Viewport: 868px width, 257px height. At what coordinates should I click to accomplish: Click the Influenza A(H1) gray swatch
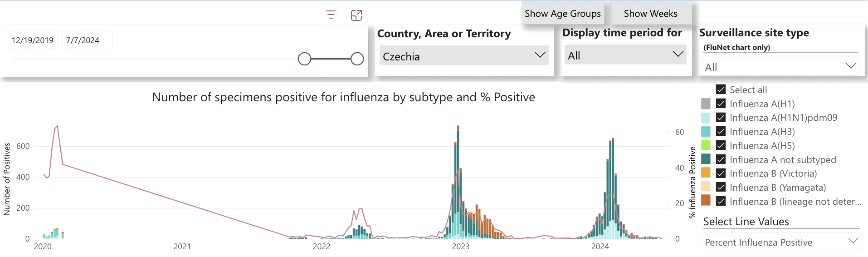click(706, 104)
